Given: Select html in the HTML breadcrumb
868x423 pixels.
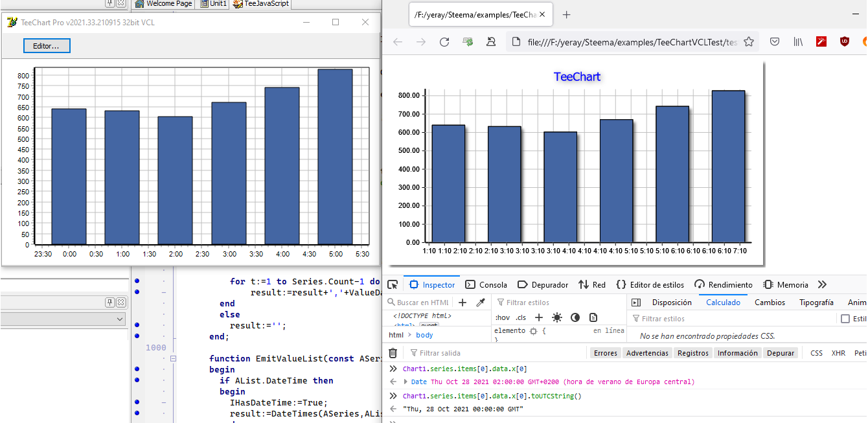Looking at the screenshot, I should click(396, 335).
